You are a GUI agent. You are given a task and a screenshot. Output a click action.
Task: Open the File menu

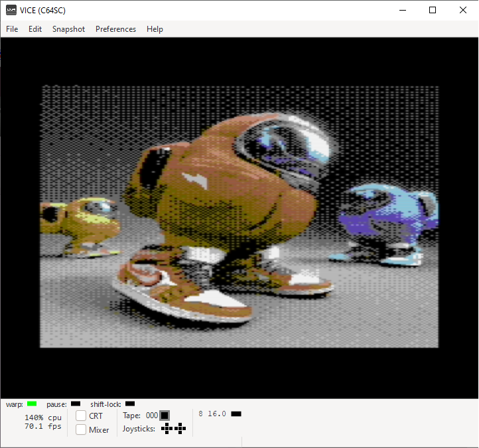coord(12,29)
